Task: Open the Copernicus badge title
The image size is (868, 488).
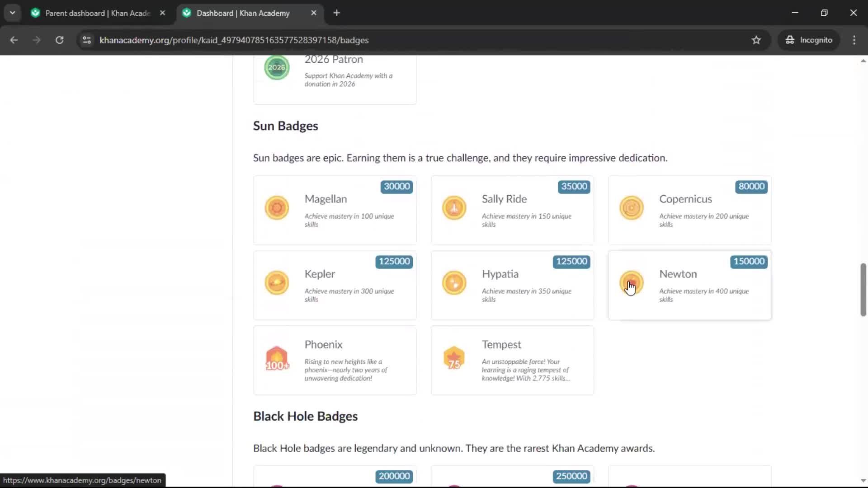Action: point(685,199)
